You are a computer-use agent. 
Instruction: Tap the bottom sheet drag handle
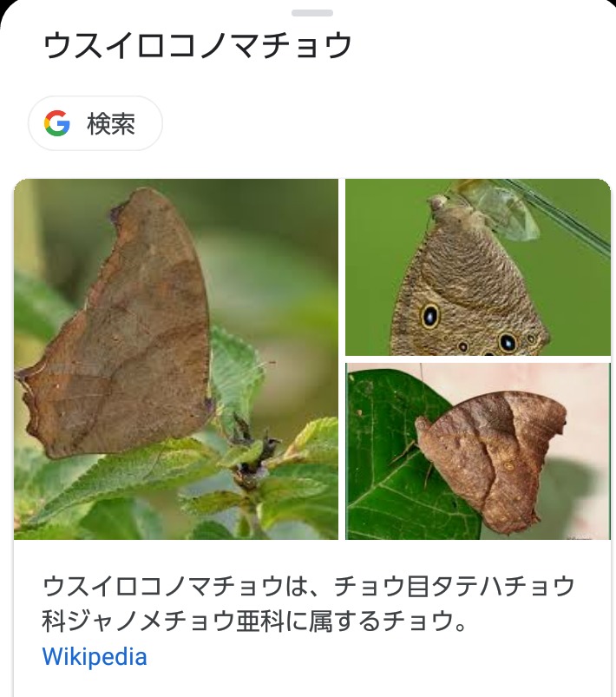pos(312,13)
